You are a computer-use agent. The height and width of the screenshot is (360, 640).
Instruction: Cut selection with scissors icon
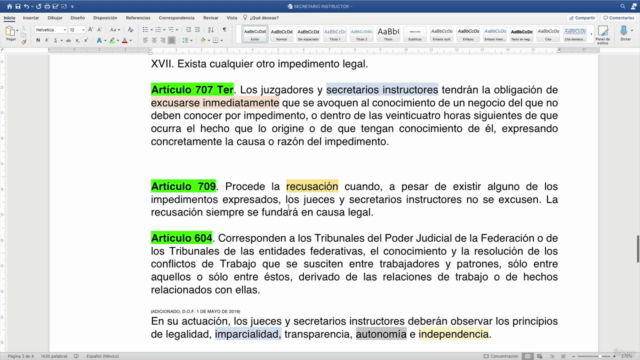point(24,29)
